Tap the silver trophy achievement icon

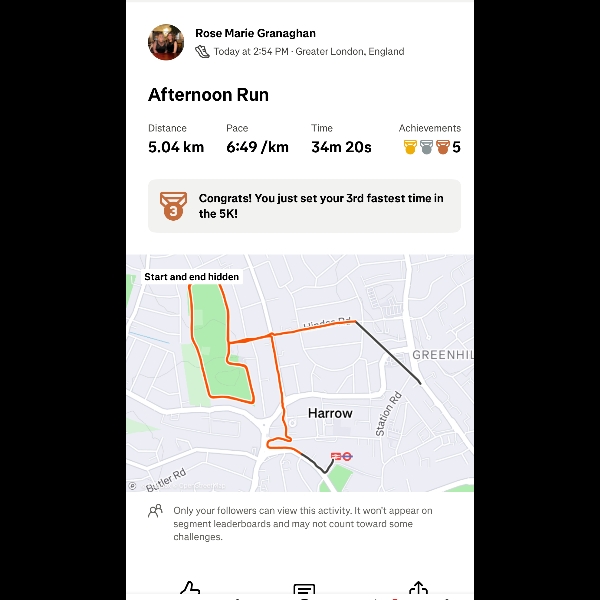click(x=426, y=147)
